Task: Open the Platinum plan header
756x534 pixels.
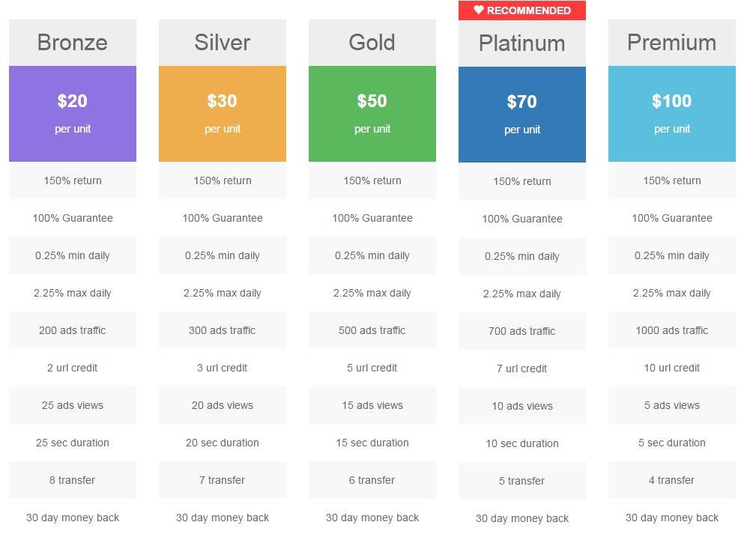Action: pos(522,43)
